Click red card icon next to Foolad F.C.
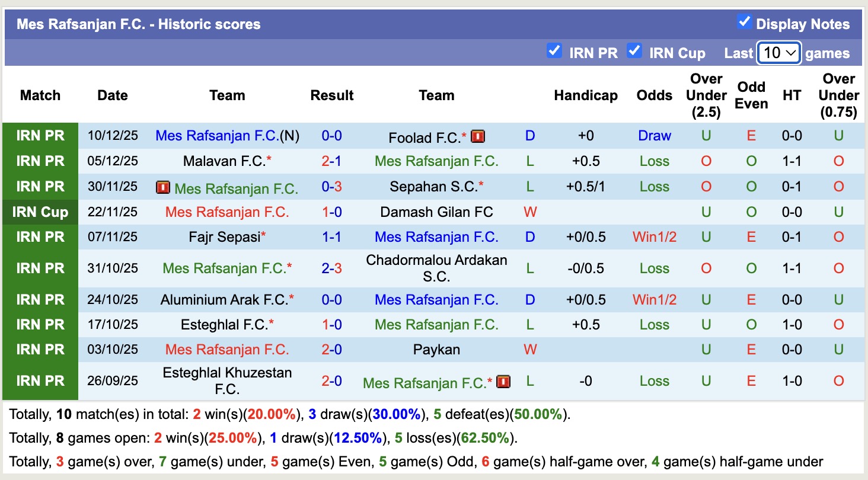 point(478,137)
